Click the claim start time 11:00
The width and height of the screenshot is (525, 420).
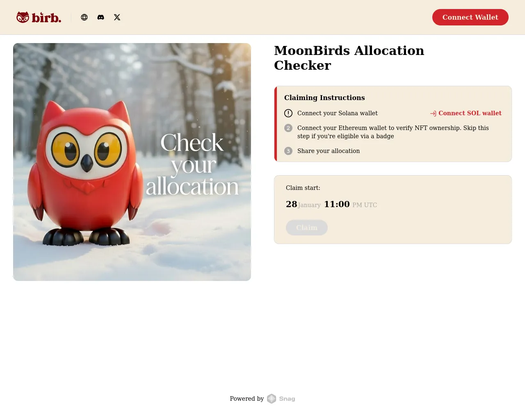[x=337, y=204]
